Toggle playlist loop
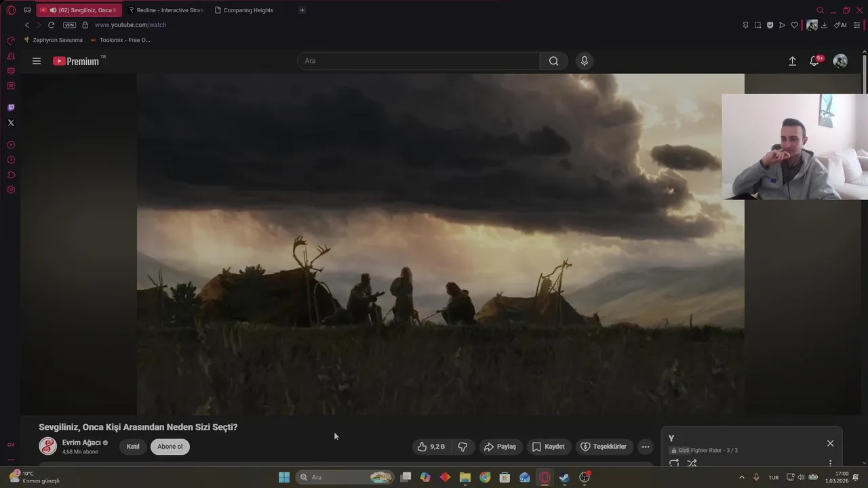This screenshot has height=488, width=868. click(x=674, y=464)
